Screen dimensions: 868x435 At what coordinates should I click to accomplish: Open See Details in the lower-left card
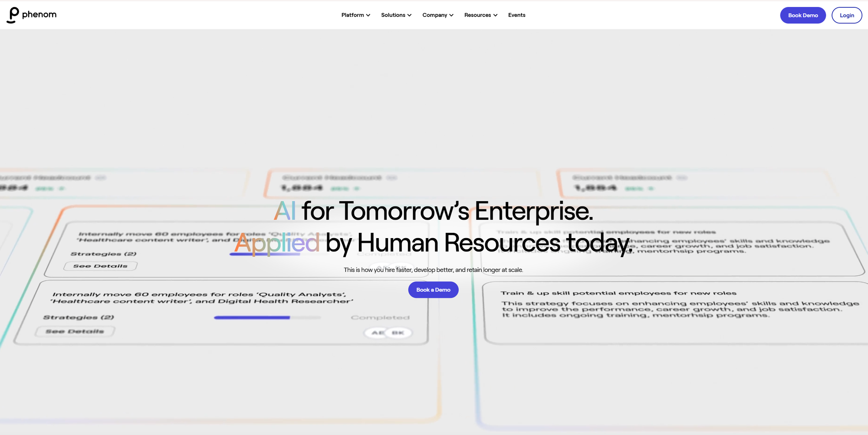[75, 331]
